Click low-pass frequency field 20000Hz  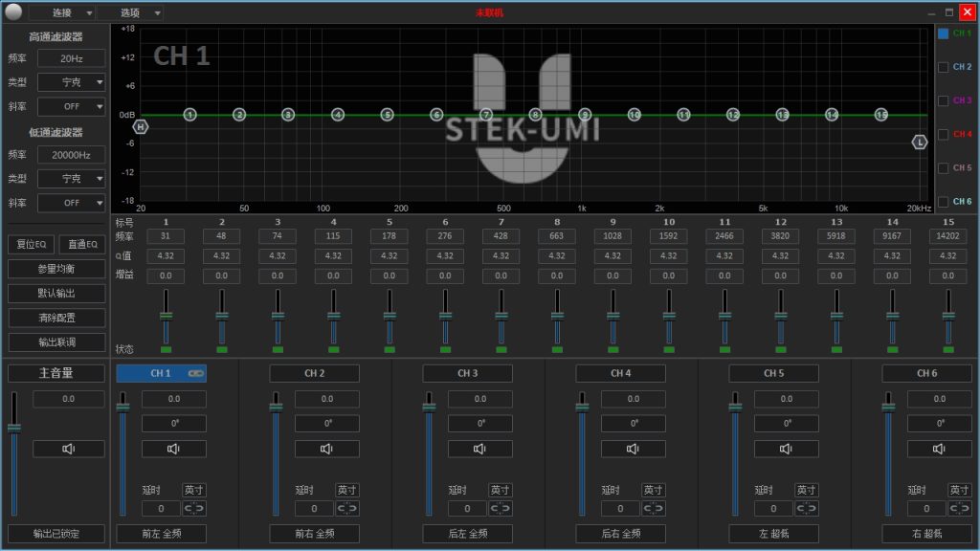click(x=71, y=155)
